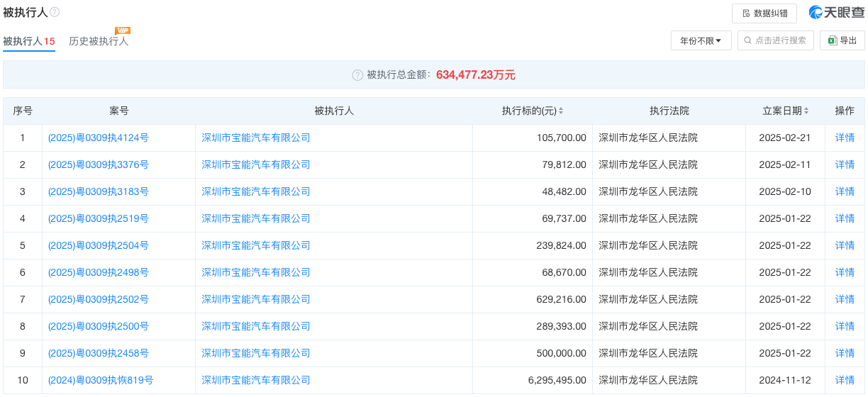Image resolution: width=868 pixels, height=397 pixels.
Task: Select amount 6,295,495.00
Action: pyautogui.click(x=557, y=380)
